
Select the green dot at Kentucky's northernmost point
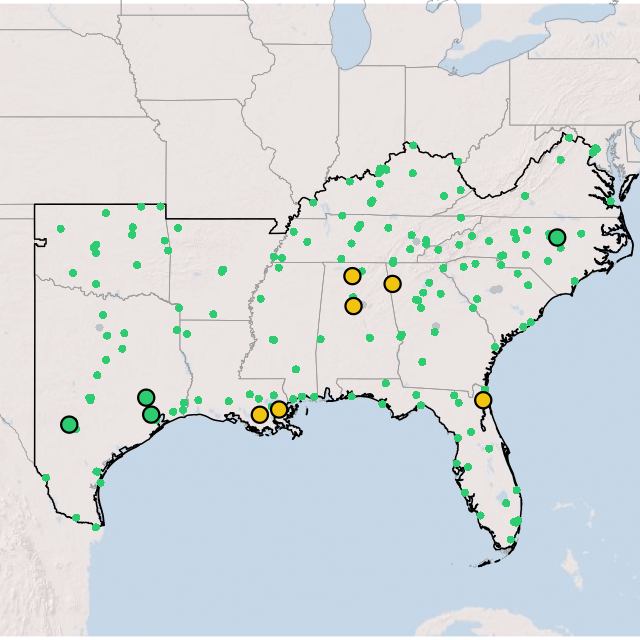coord(413,145)
